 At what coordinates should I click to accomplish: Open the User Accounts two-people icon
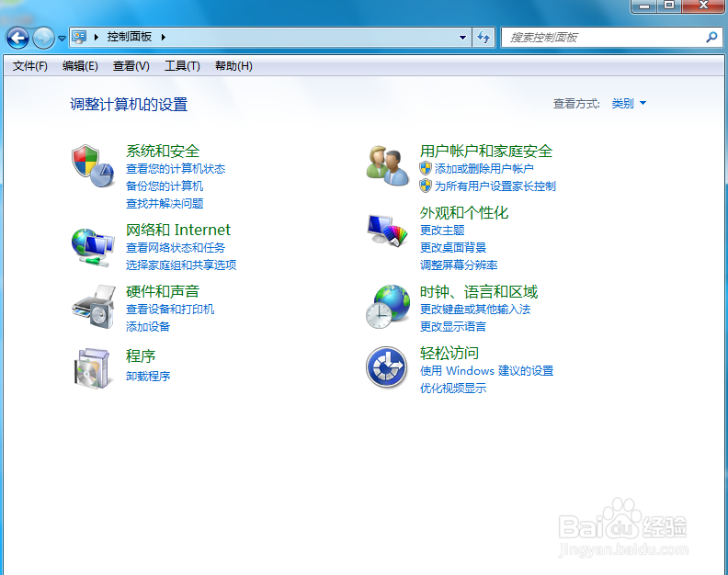click(387, 165)
